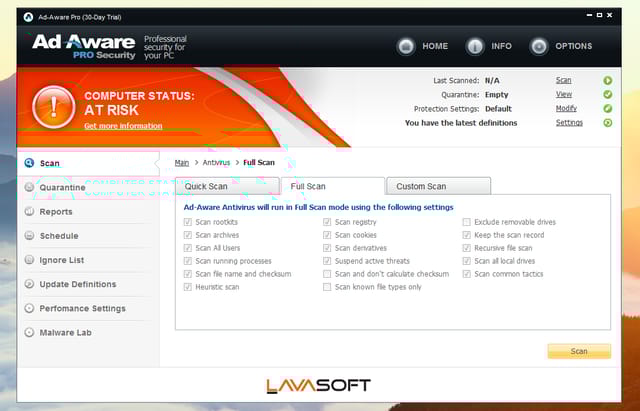The width and height of the screenshot is (640, 411).
Task: Open the Quarantine sidebar section
Action: point(88,187)
